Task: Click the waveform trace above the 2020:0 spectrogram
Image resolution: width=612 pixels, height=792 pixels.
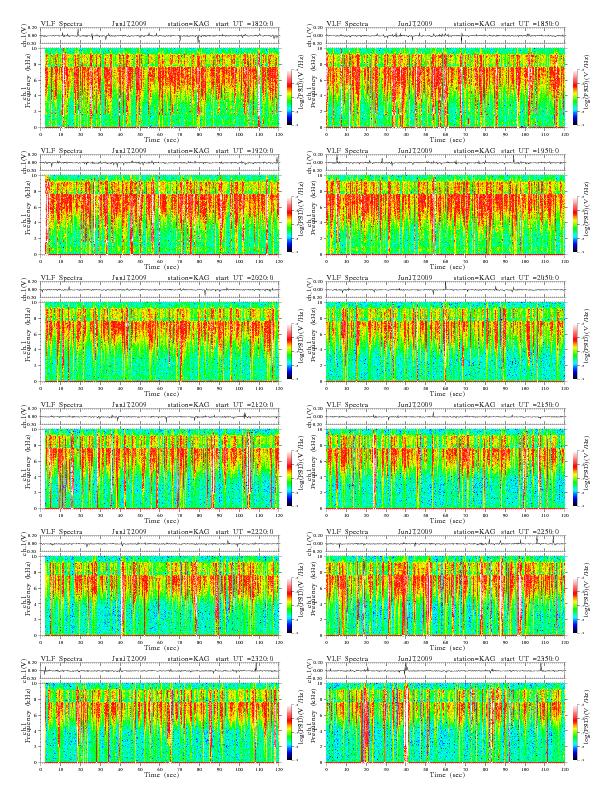Action: (160, 290)
